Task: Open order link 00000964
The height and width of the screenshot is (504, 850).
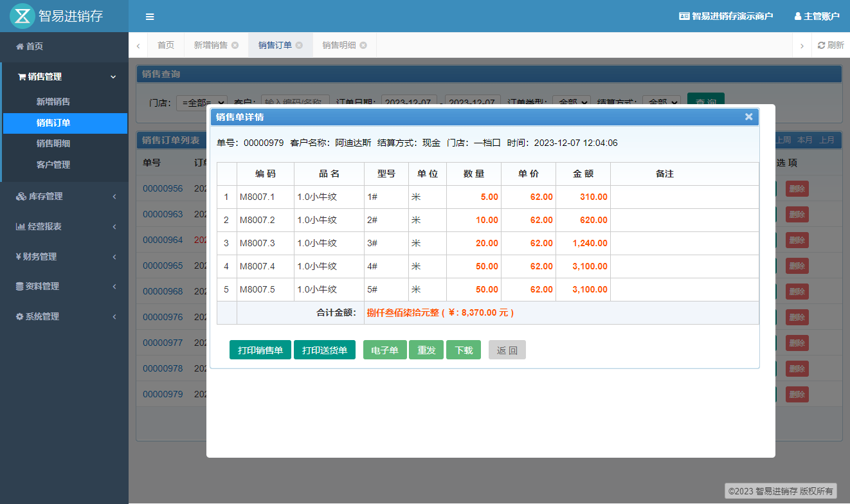Action: click(163, 240)
